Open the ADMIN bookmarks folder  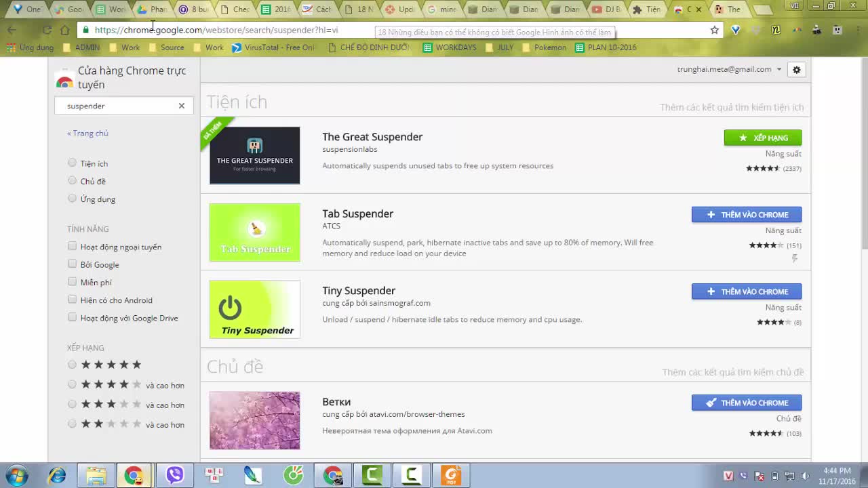coord(81,47)
